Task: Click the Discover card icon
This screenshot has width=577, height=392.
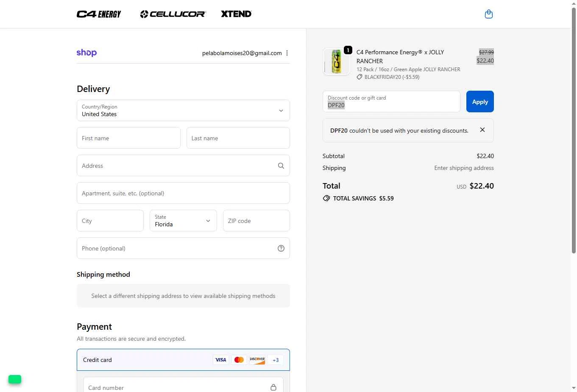Action: pos(257,360)
